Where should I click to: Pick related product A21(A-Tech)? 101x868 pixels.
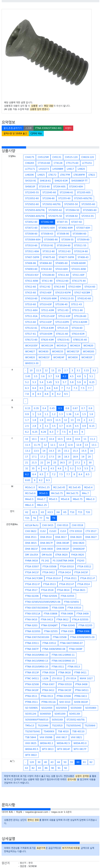(x=32, y=525)
